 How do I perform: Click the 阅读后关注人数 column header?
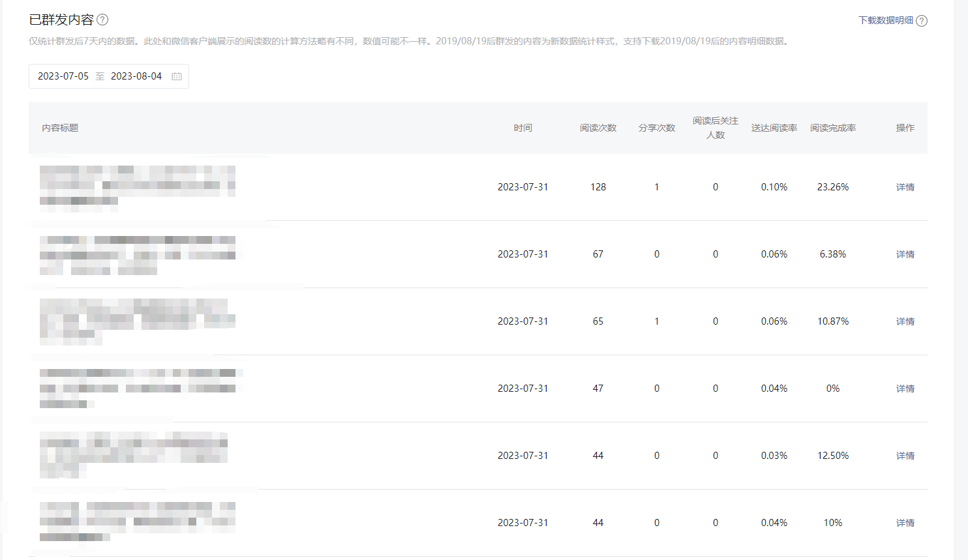(x=715, y=128)
